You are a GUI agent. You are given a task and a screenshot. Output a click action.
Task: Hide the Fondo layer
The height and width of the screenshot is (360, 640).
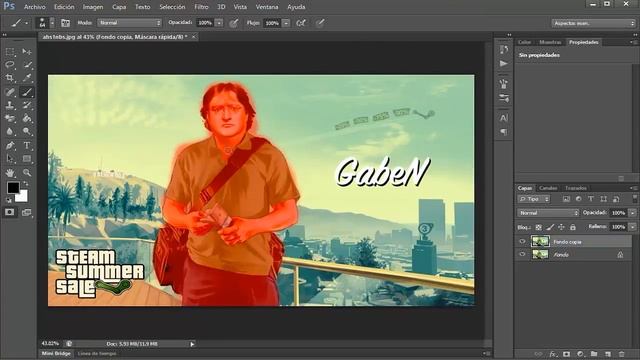coord(522,254)
